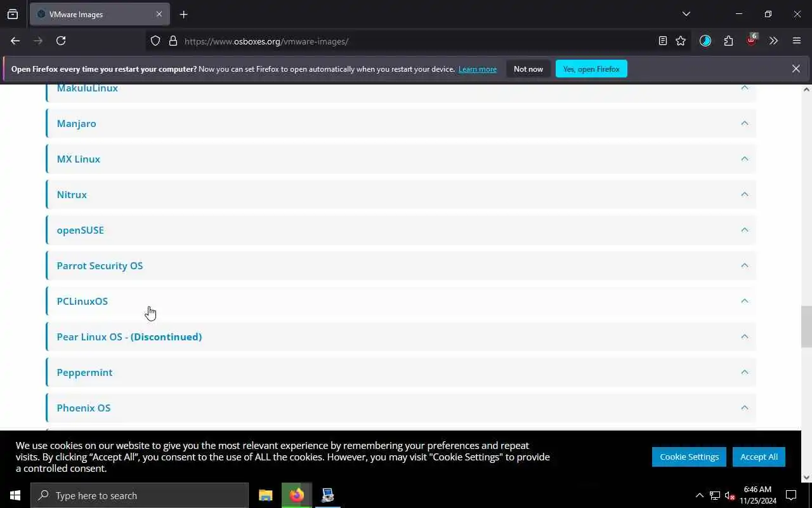812x508 pixels.
Task: Expand the openSUSE row chevron
Action: point(745,230)
